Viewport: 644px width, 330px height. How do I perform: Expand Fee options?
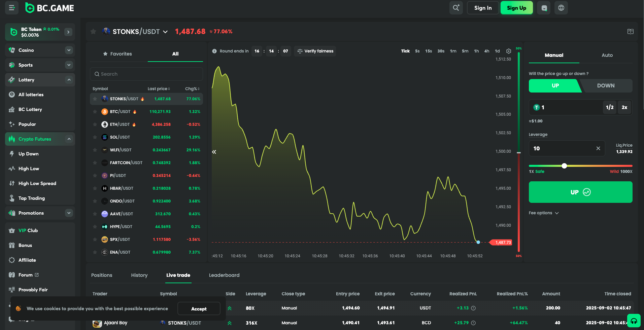[x=544, y=213]
